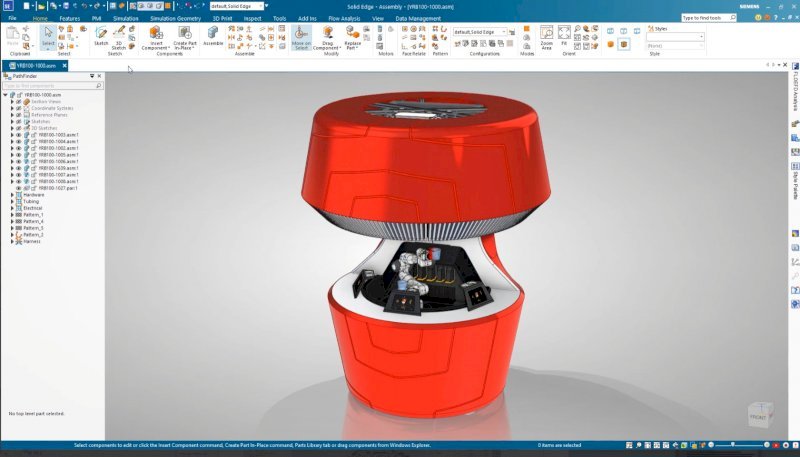This screenshot has width=800, height=457.
Task: Toggle visibility eye of YRB100-1006.asm:1
Action: 19,161
